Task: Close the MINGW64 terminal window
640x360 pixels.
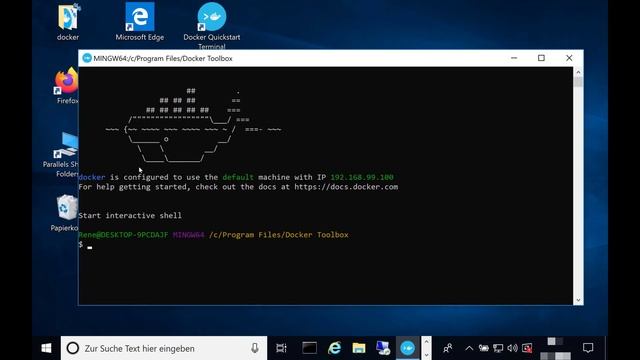Action: click(x=569, y=58)
